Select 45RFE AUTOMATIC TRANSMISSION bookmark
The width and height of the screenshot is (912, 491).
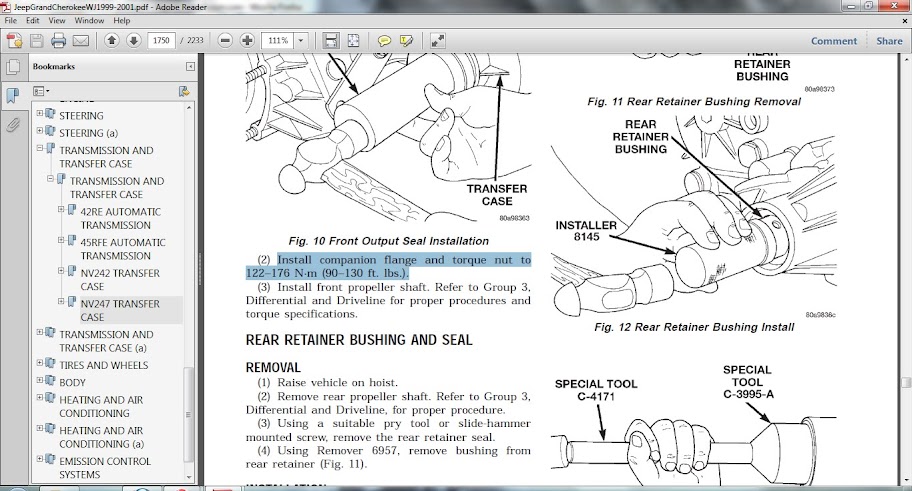point(123,249)
